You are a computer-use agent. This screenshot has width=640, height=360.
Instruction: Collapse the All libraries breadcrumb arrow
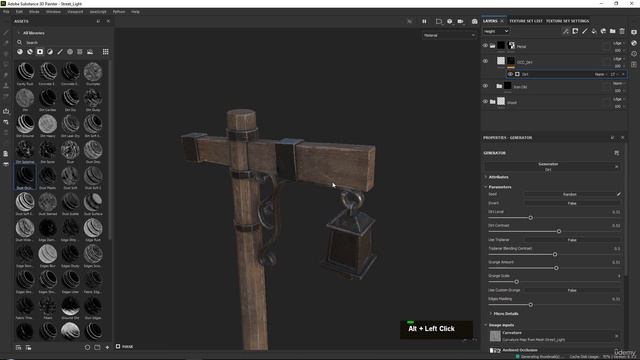(x=18, y=33)
